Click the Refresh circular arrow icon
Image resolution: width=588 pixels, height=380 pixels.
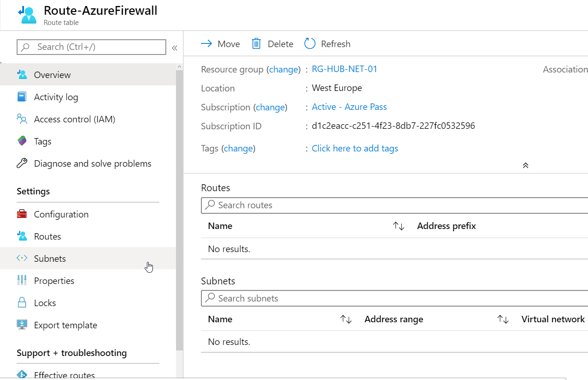click(309, 43)
